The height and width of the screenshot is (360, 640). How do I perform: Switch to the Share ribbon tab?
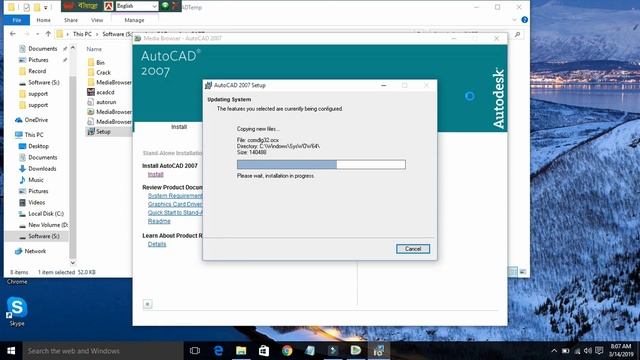point(71,20)
